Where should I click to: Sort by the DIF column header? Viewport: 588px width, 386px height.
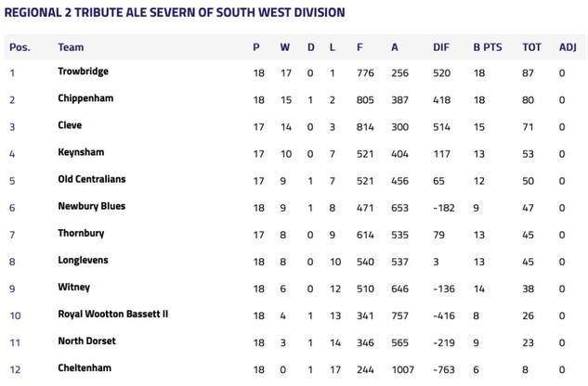coord(441,47)
